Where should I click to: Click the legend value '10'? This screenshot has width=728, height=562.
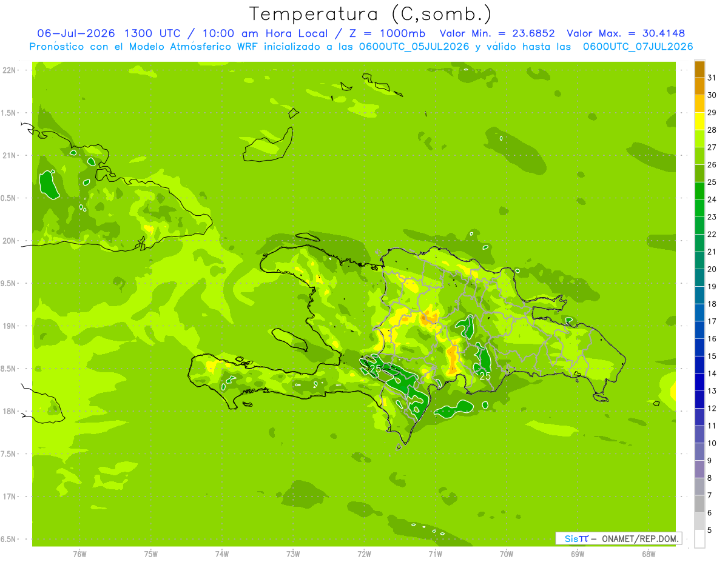coord(712,443)
